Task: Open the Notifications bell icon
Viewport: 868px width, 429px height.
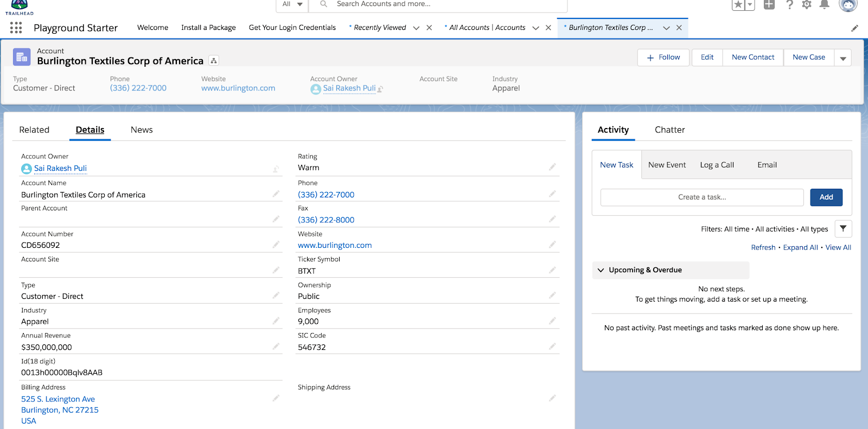Action: point(824,5)
